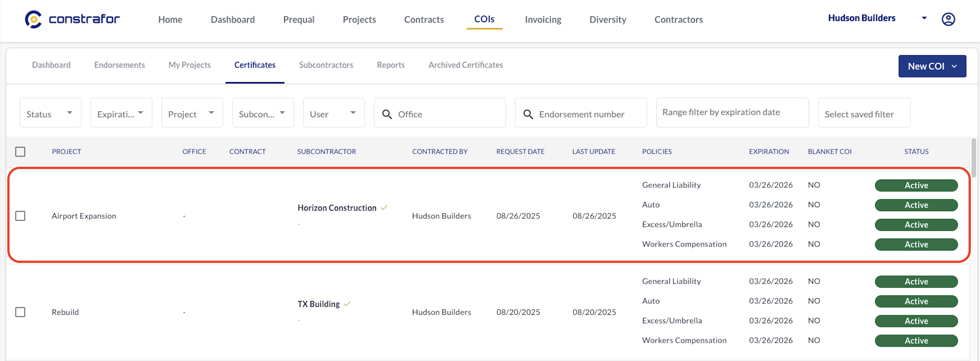Switch to the Archived Certificates tab
The width and height of the screenshot is (980, 361).
point(466,65)
